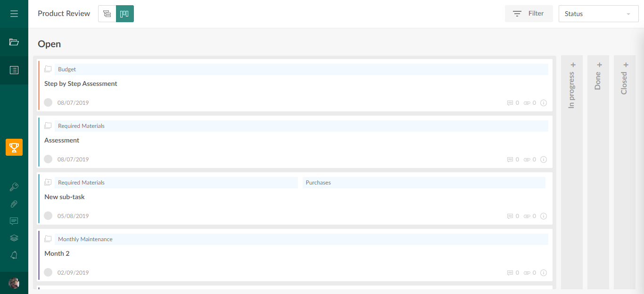Show info for Assessment card
This screenshot has height=294, width=644.
tap(544, 160)
